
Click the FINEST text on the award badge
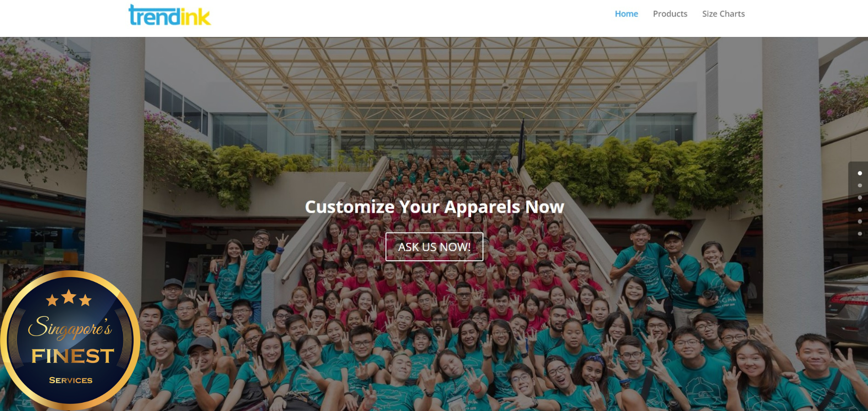click(x=73, y=356)
